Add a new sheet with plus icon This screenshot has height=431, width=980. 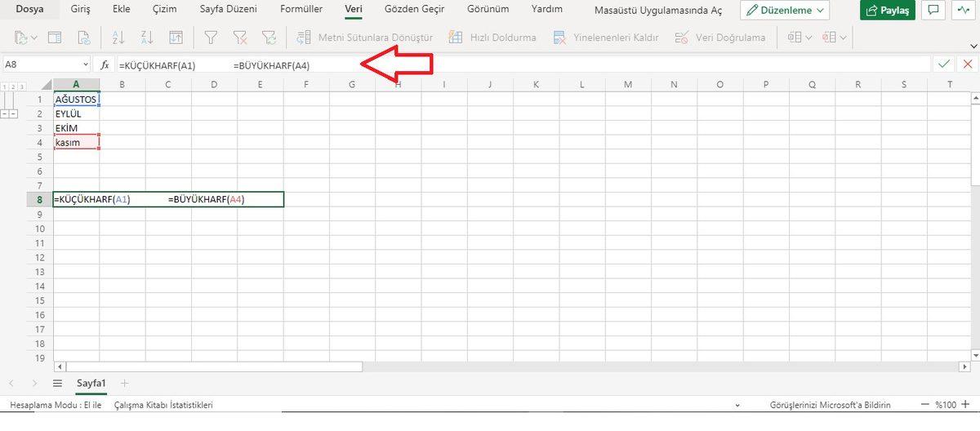coord(124,382)
